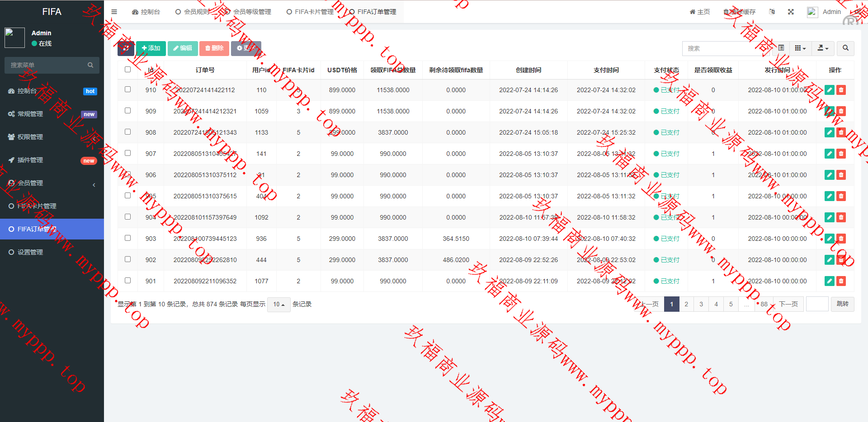The image size is (868, 422).
Task: Click the hamburger menu toggle icon
Action: [x=114, y=12]
